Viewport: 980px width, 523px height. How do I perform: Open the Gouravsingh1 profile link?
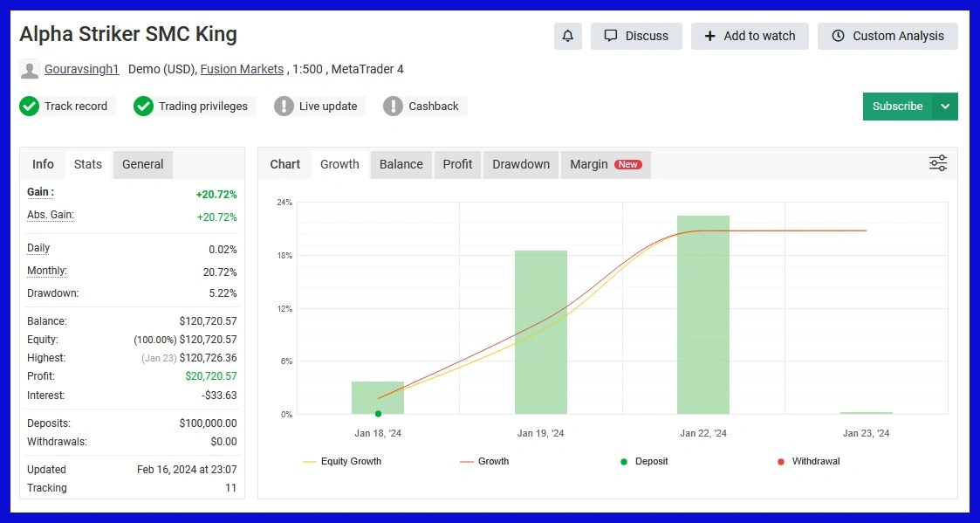81,69
